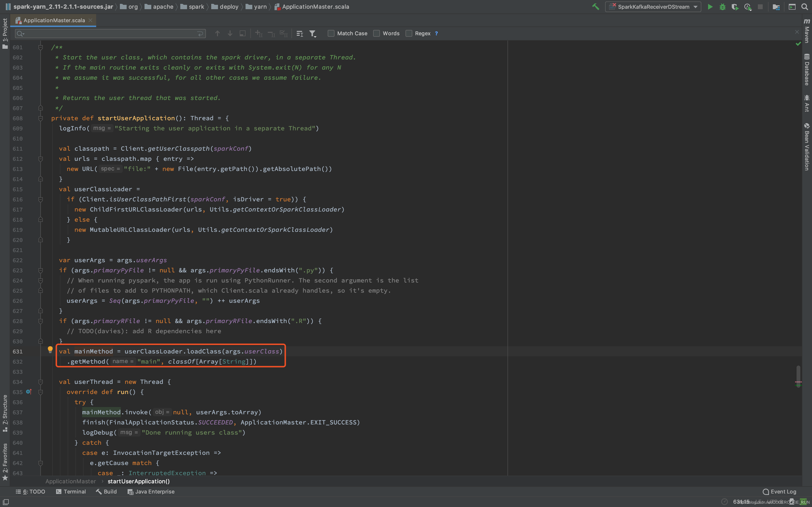Screen dimensions: 812x507
Task: Click the filter icon in search bar
Action: pyautogui.click(x=314, y=33)
